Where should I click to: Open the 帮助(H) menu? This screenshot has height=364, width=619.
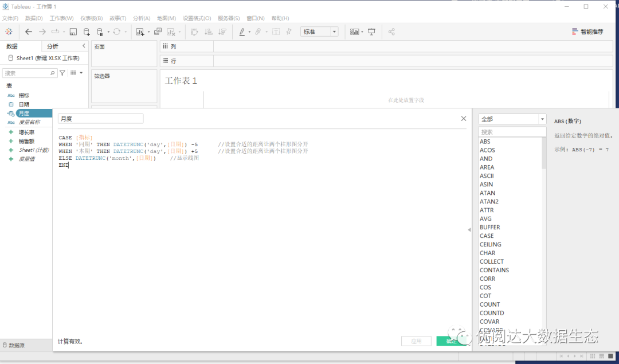click(280, 18)
